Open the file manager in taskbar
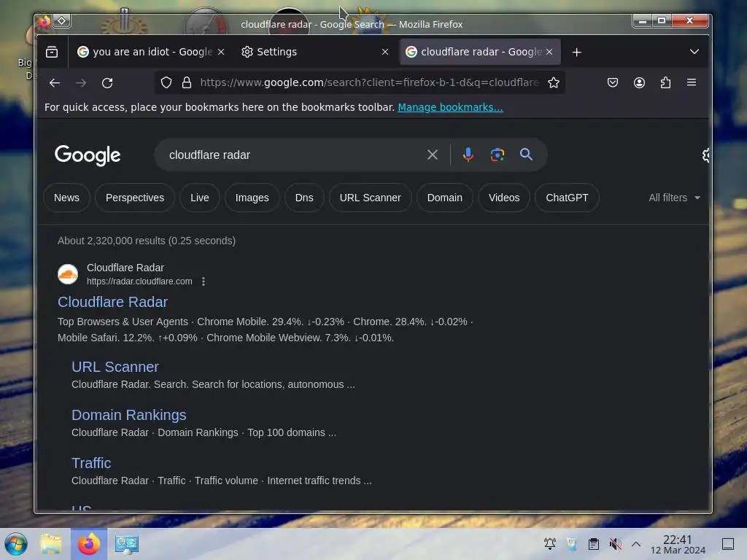 [52, 544]
